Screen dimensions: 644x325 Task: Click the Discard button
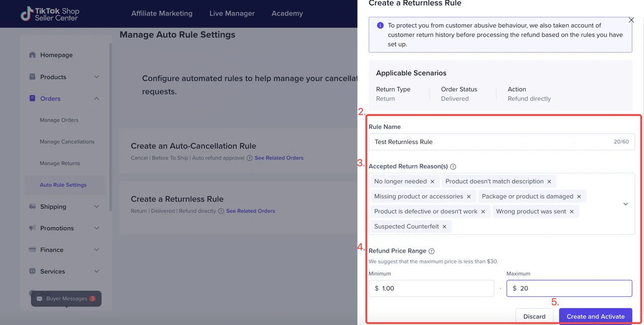[534, 316]
